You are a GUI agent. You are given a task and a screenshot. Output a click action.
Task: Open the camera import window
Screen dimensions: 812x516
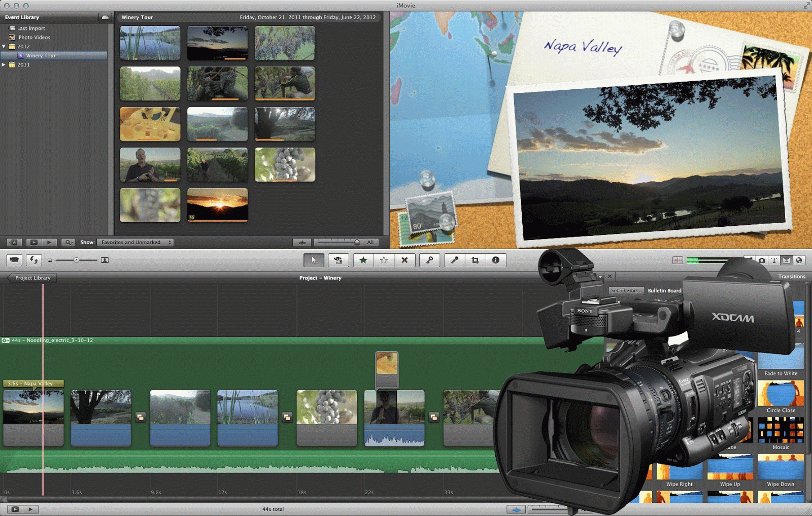[14, 260]
